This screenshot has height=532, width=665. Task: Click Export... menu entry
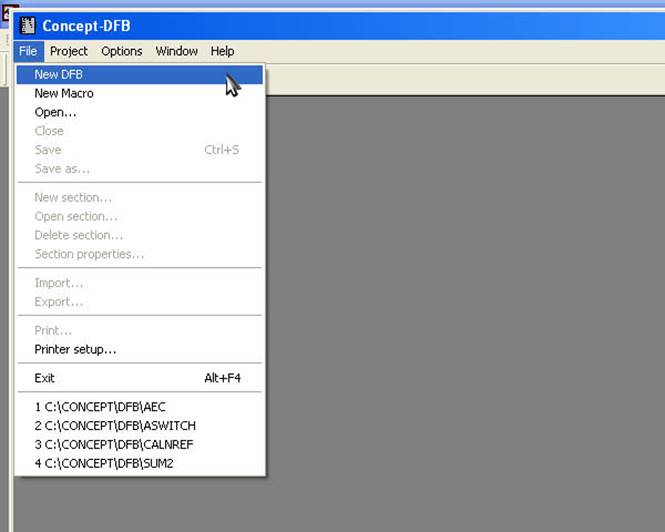(x=140, y=302)
